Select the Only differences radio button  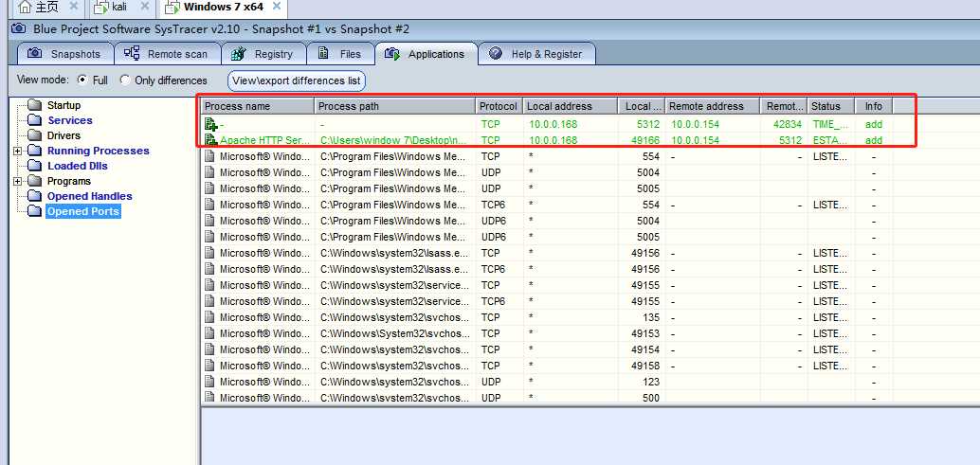[124, 80]
